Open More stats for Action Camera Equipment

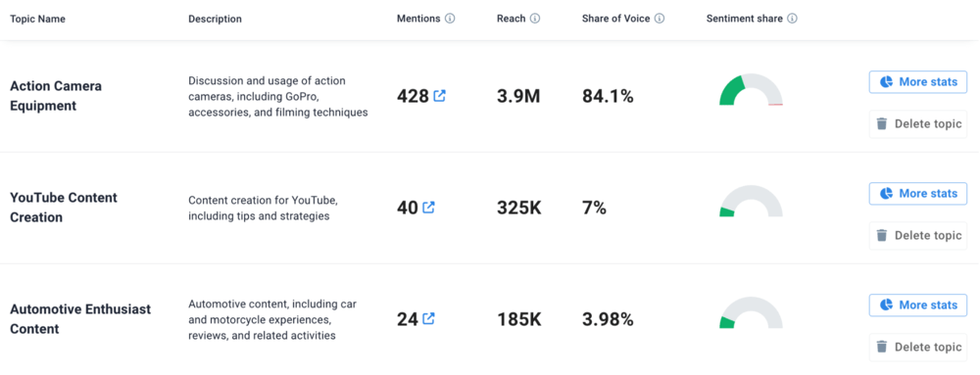point(918,81)
